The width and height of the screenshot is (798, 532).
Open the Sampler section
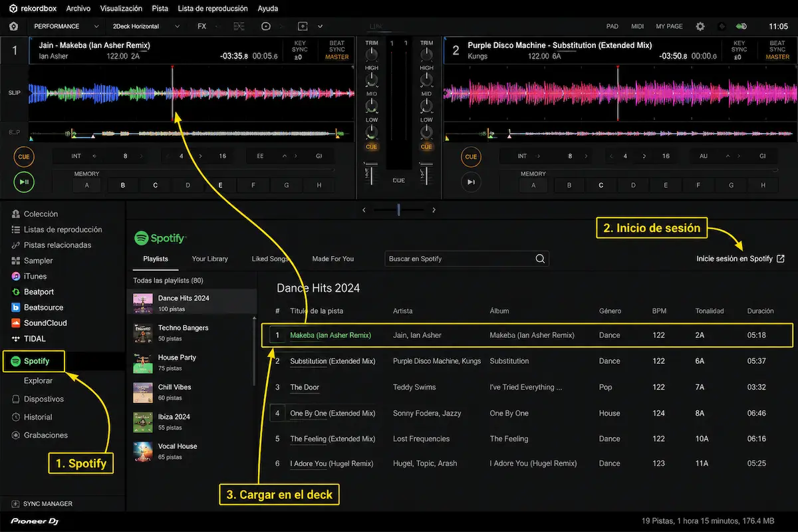point(32,261)
